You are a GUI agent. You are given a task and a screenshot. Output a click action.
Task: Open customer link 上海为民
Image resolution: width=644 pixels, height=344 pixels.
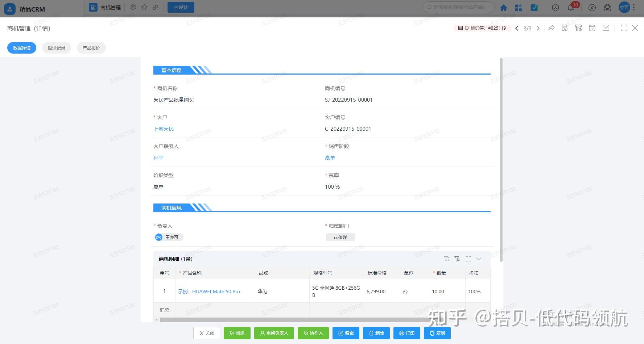pyautogui.click(x=163, y=129)
